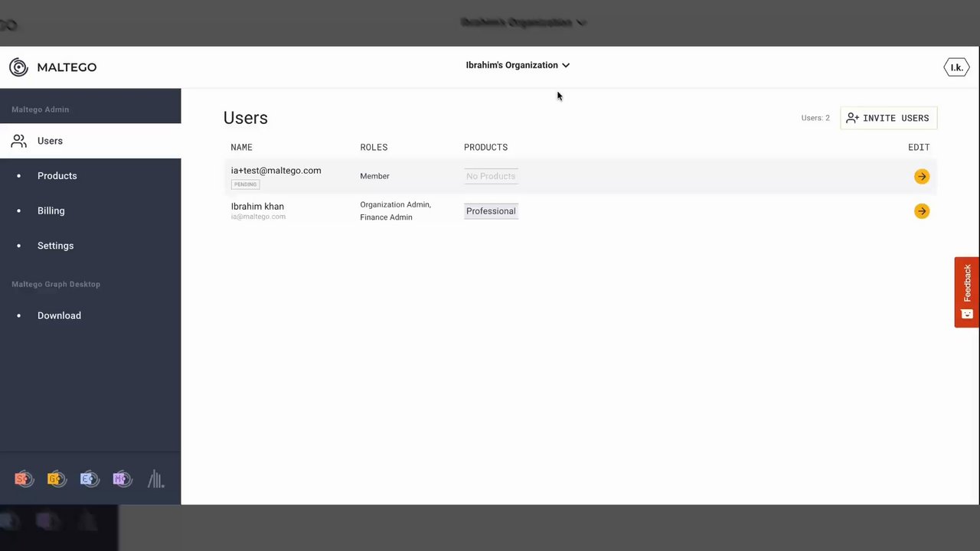Click the NAME column header
Viewport: 980px width, 551px height.
point(242,147)
